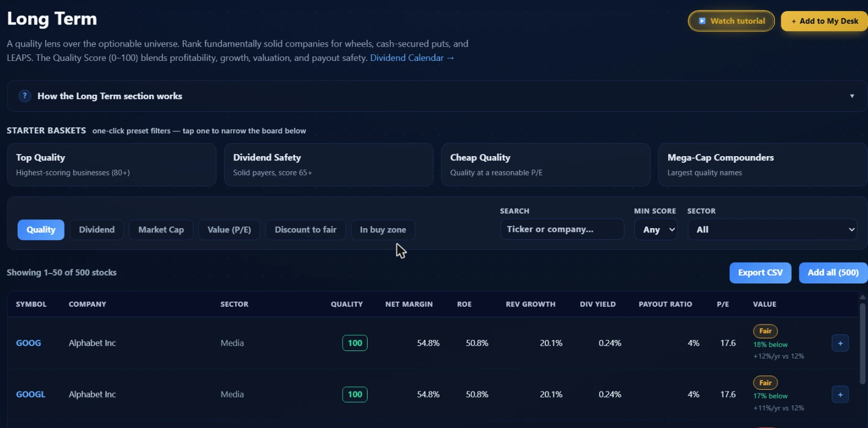Click the question mark help icon

coord(25,96)
